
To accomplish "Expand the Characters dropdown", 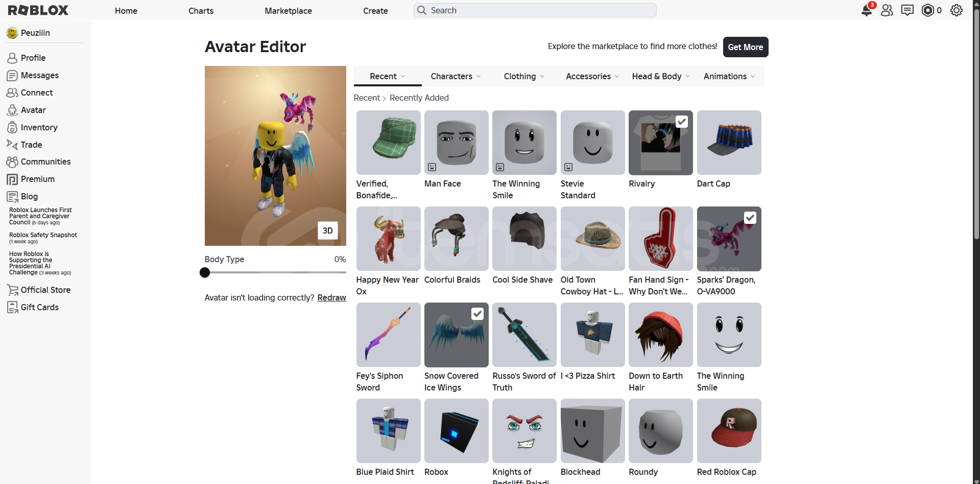I will (x=456, y=76).
